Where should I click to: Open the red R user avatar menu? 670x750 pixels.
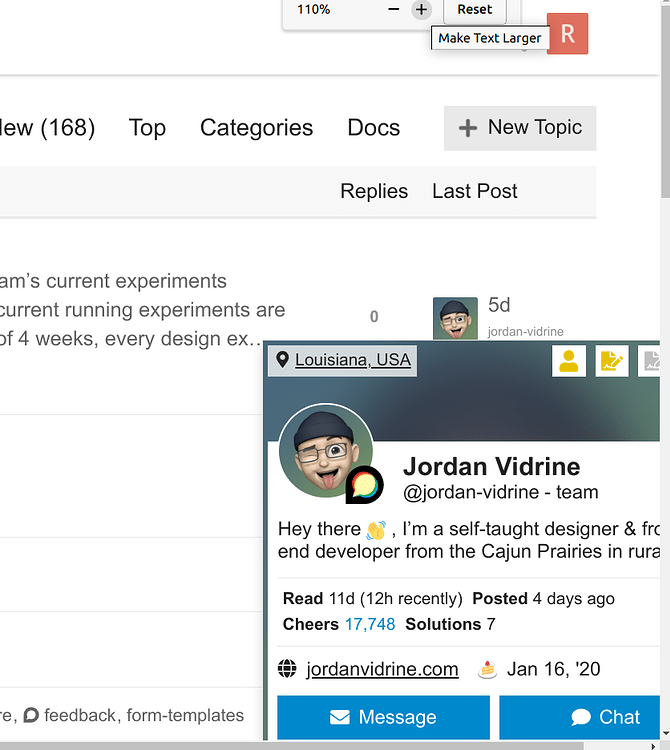coord(567,34)
